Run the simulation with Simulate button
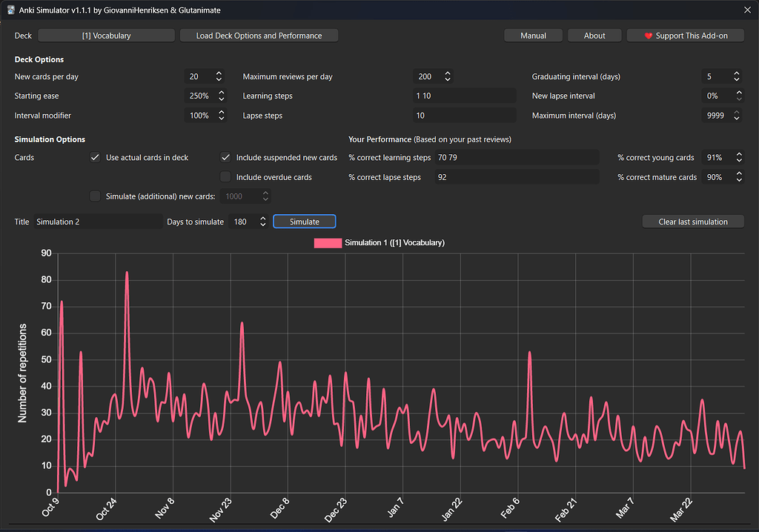The height and width of the screenshot is (532, 759). coord(304,222)
